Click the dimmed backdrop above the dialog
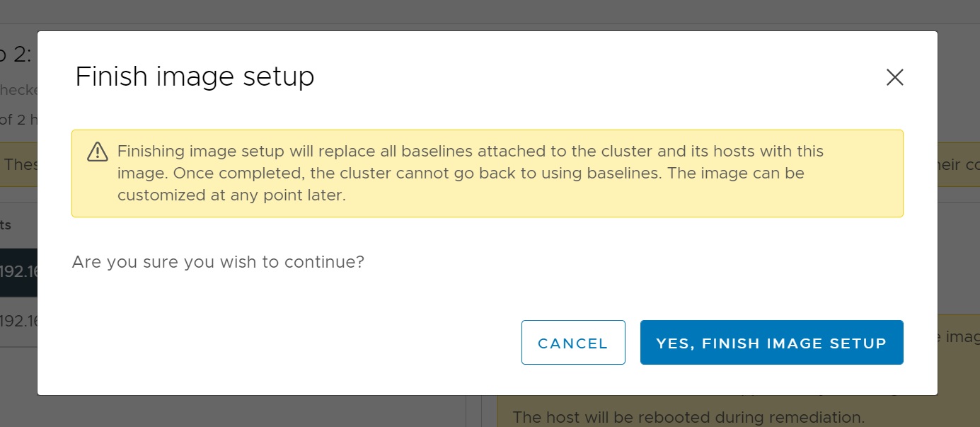Screen dimensions: 980x427 click(x=490, y=13)
